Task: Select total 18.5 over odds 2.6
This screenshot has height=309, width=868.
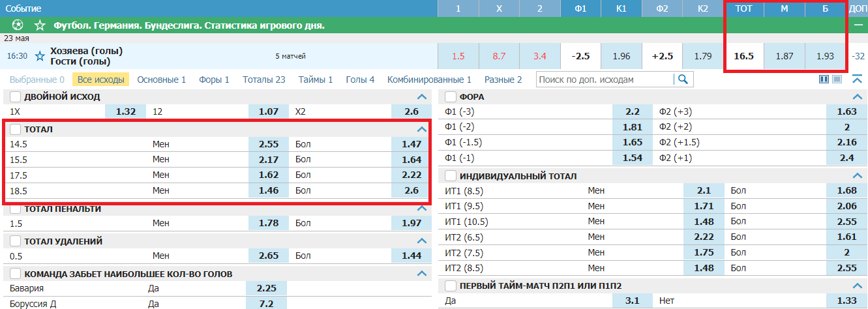Action: 412,191
